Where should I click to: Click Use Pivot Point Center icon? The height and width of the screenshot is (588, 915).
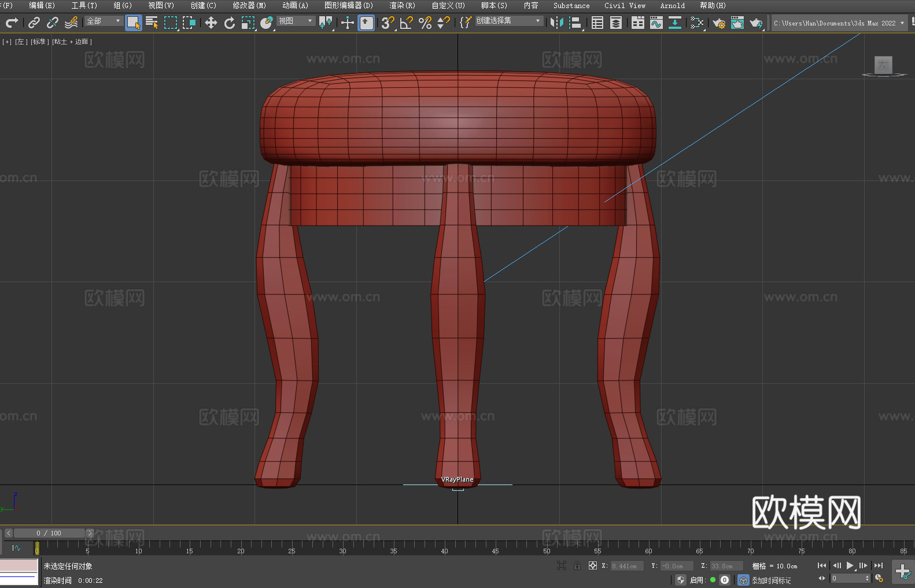(x=326, y=23)
